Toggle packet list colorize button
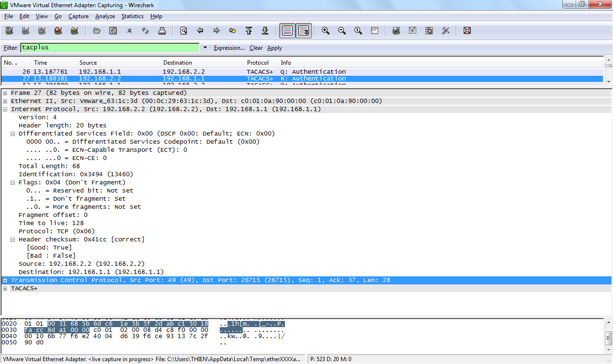This screenshot has height=364, width=613. [x=287, y=31]
